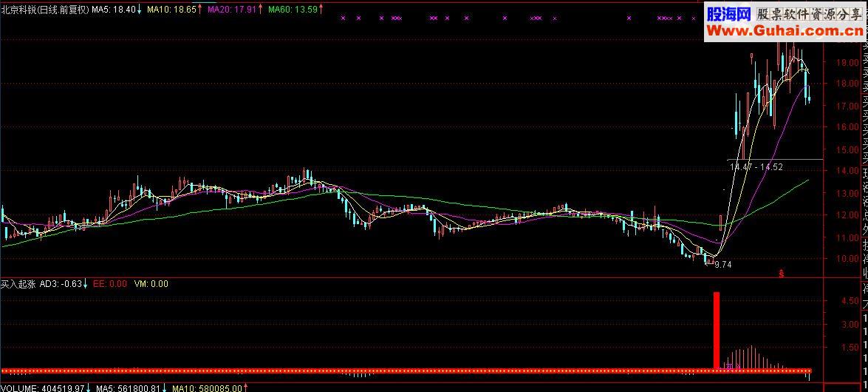The width and height of the screenshot is (868, 392).
Task: Click the VOLUME: 404519.97 label
Action: (x=43, y=388)
